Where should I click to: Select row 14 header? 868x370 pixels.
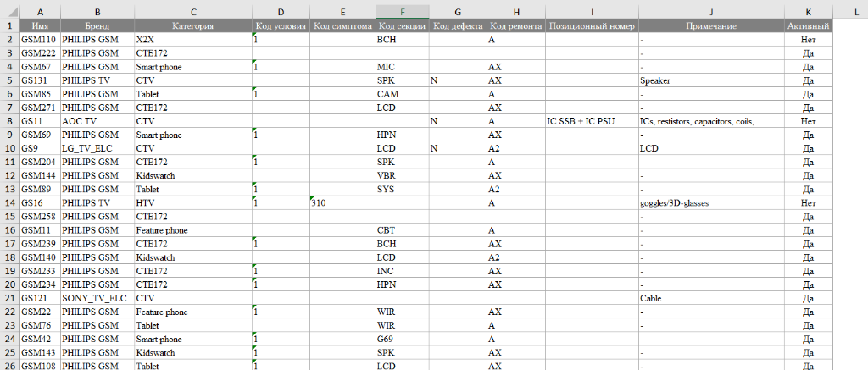coord(9,202)
